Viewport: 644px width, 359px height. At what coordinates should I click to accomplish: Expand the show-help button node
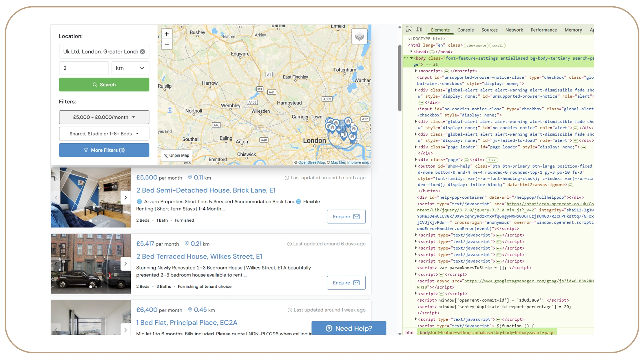tap(416, 166)
